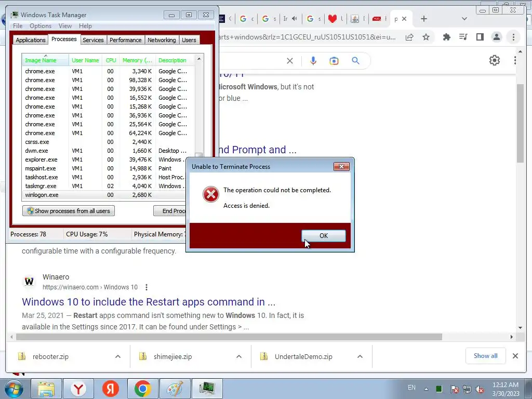Open Chrome extensions puzzle icon
The image size is (532, 399).
tap(446, 37)
